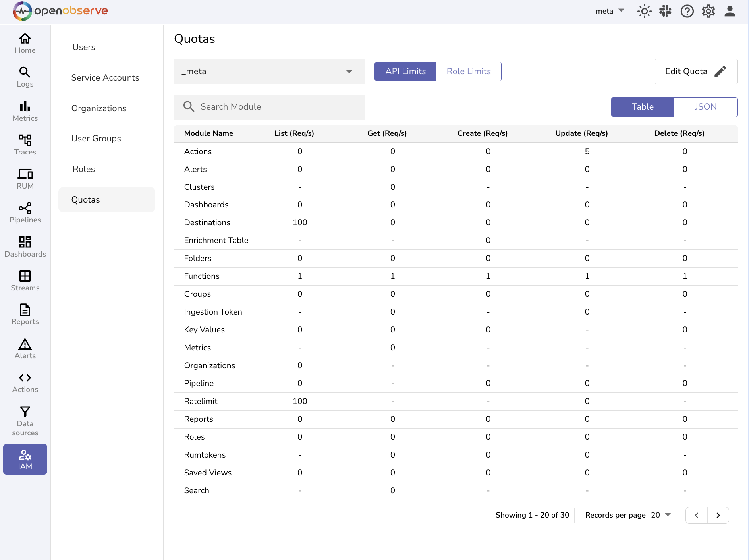Go to the previous page of results

click(697, 515)
